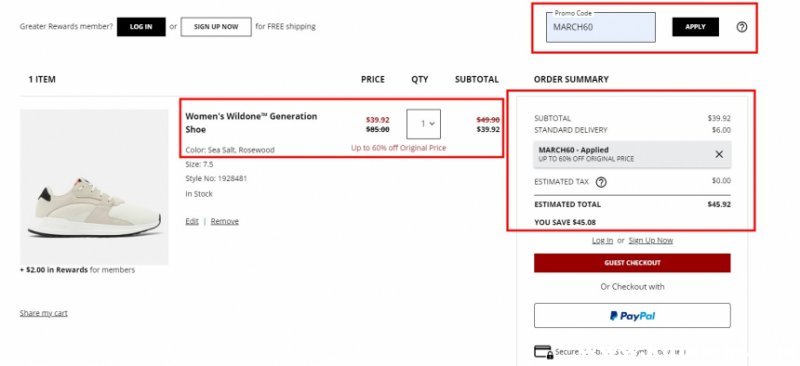Click the secure payment card lock icon
This screenshot has width=800, height=366.
543,352
